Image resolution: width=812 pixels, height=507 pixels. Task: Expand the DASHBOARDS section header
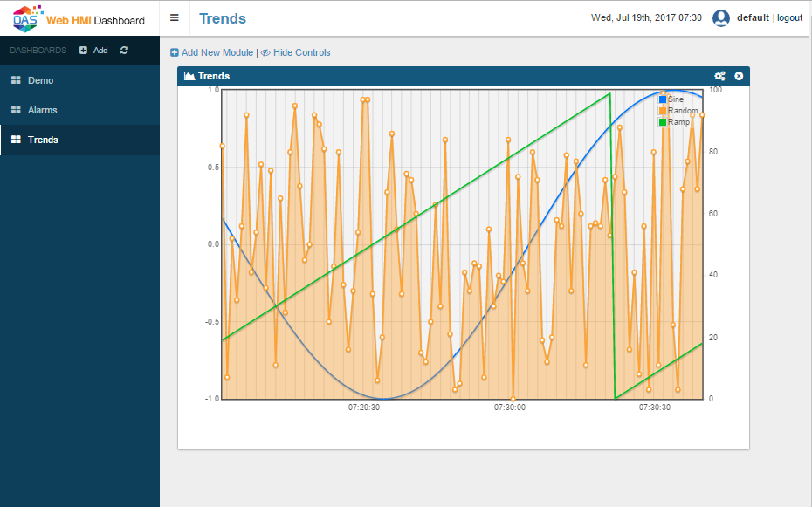coord(38,51)
